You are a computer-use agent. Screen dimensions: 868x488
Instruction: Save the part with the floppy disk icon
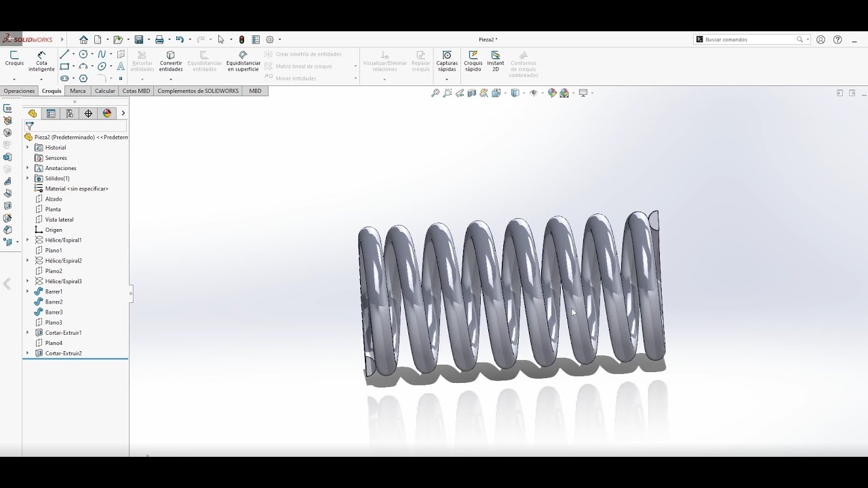click(x=139, y=39)
